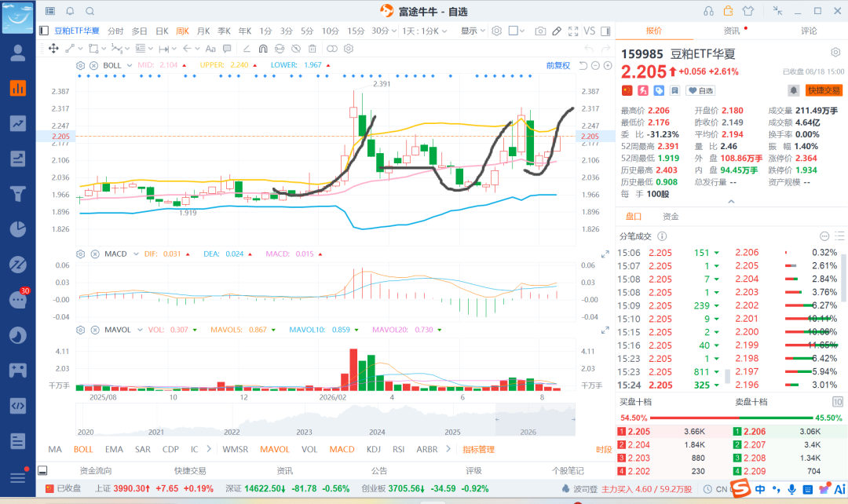Toggle the magnet snap drawing tool
848x504 pixels.
[x=263, y=49]
